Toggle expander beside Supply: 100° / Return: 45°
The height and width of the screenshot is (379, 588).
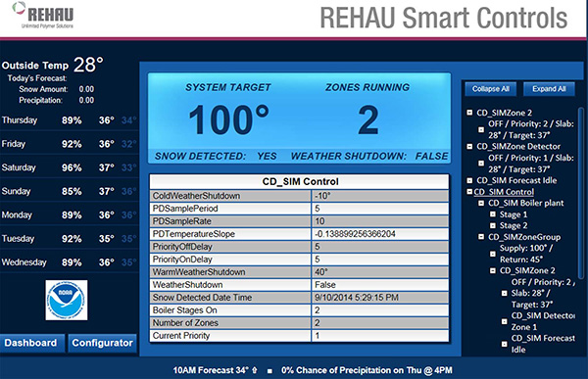click(x=493, y=254)
